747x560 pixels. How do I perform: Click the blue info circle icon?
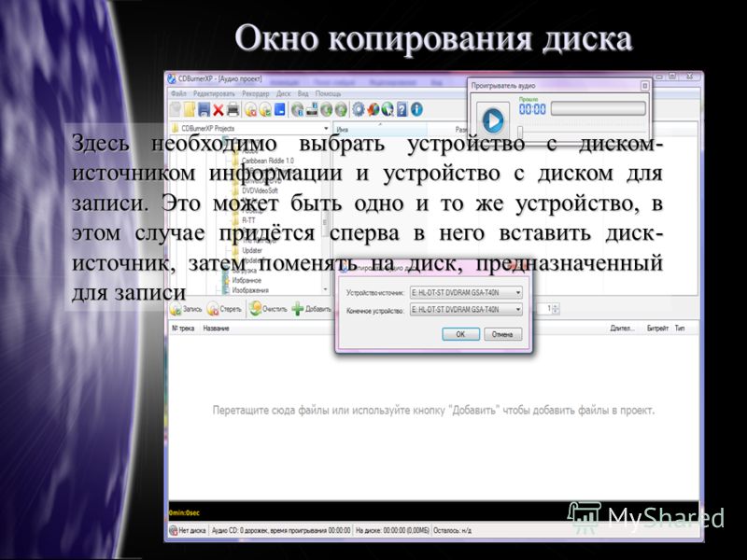(x=416, y=109)
